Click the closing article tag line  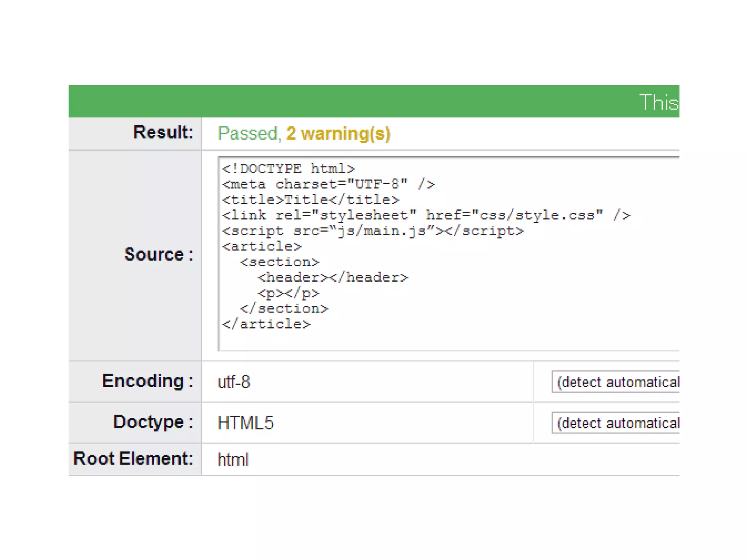[x=266, y=324]
